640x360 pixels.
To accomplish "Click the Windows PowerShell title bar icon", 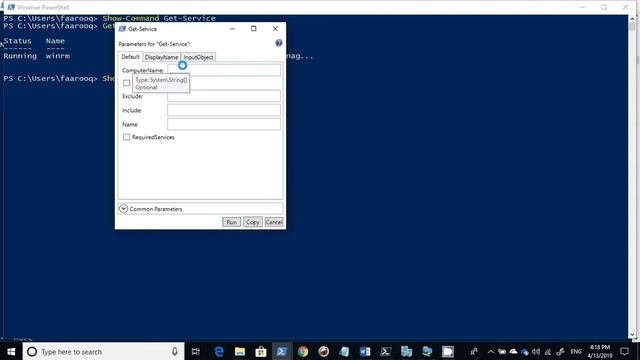I will (11, 7).
